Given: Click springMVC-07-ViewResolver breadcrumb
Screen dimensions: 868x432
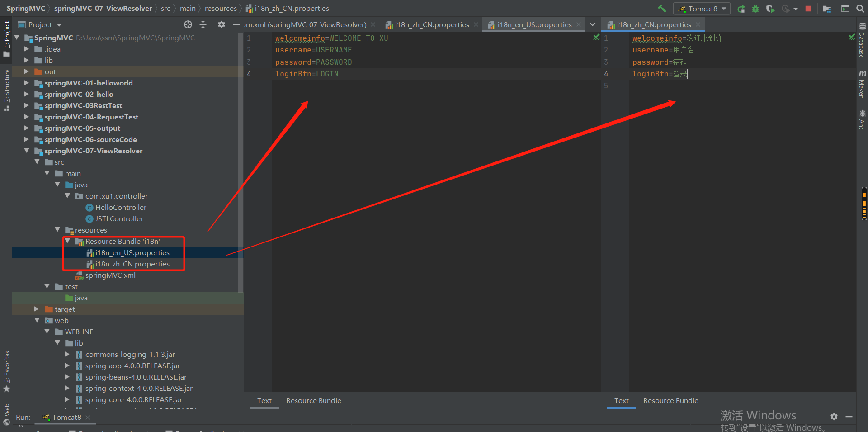Looking at the screenshot, I should click(103, 8).
